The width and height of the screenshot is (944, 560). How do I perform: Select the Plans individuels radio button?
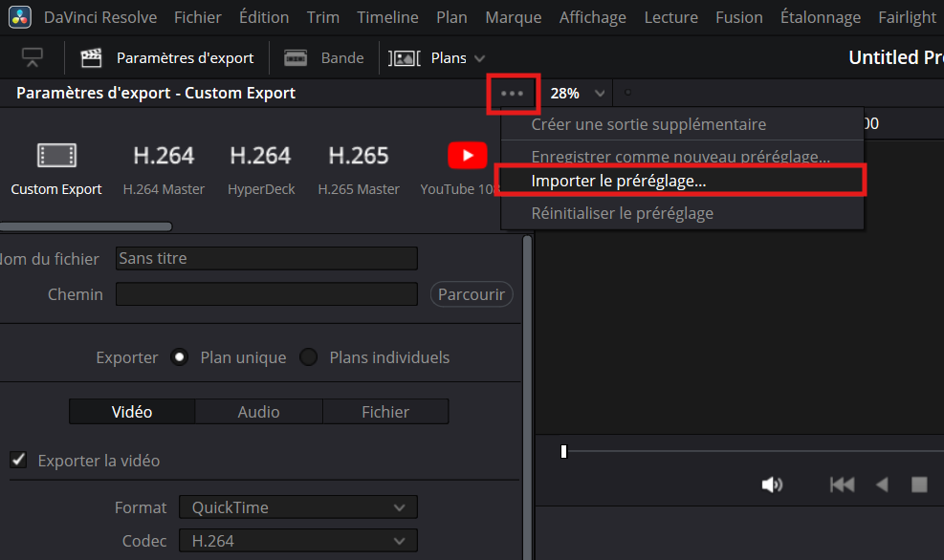pos(308,357)
